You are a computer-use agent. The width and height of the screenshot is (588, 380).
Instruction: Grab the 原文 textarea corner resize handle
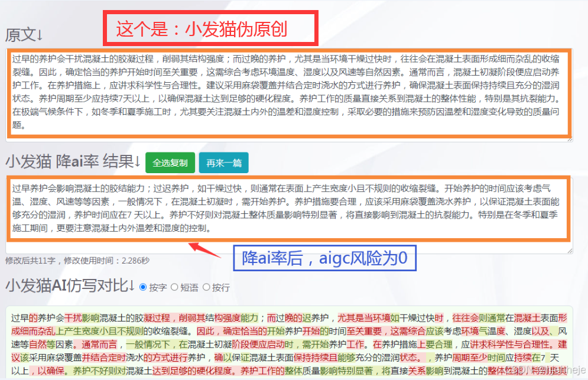(x=570, y=139)
